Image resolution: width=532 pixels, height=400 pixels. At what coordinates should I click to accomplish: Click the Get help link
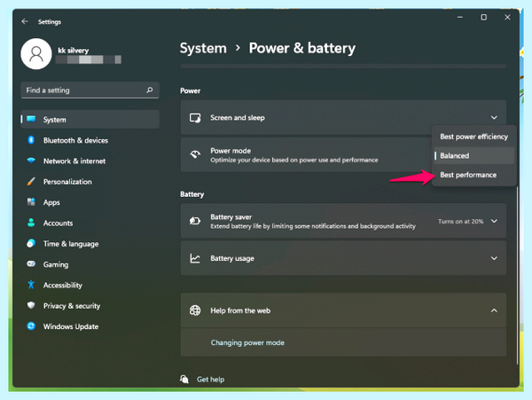click(210, 380)
